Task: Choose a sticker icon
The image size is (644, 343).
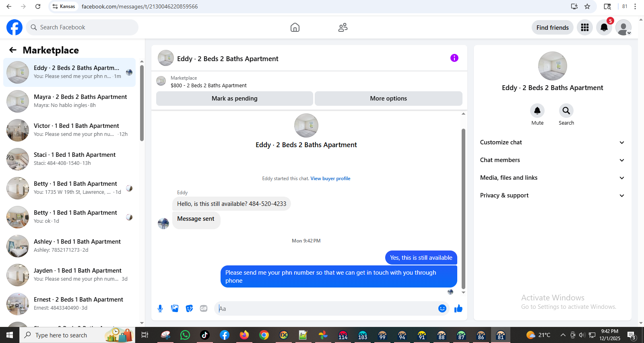Action: (x=189, y=308)
